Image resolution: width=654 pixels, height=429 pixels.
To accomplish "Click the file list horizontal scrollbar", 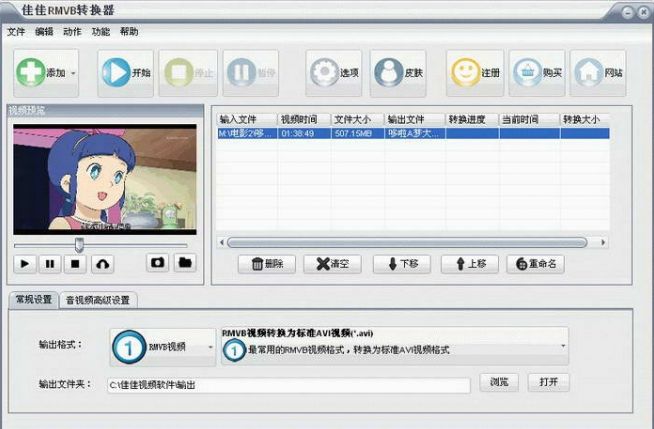I will pos(407,242).
